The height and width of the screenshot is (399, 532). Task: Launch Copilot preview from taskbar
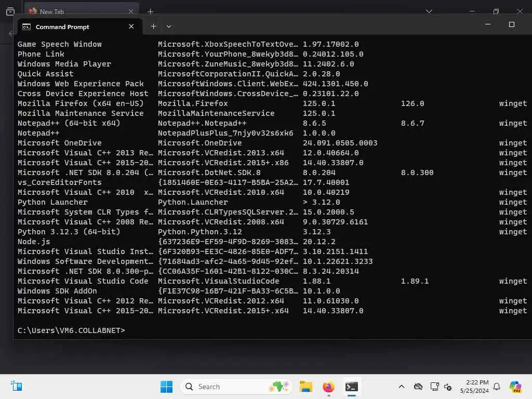point(515,387)
